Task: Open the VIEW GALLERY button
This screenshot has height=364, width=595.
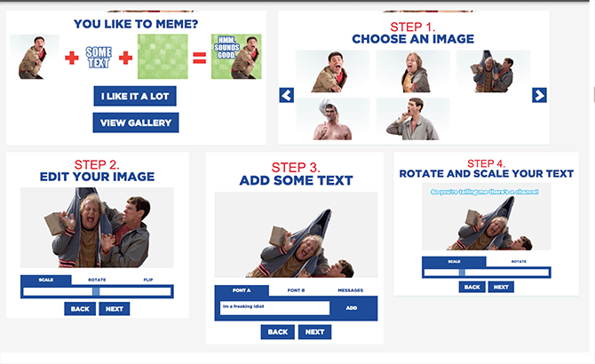Action: click(136, 123)
